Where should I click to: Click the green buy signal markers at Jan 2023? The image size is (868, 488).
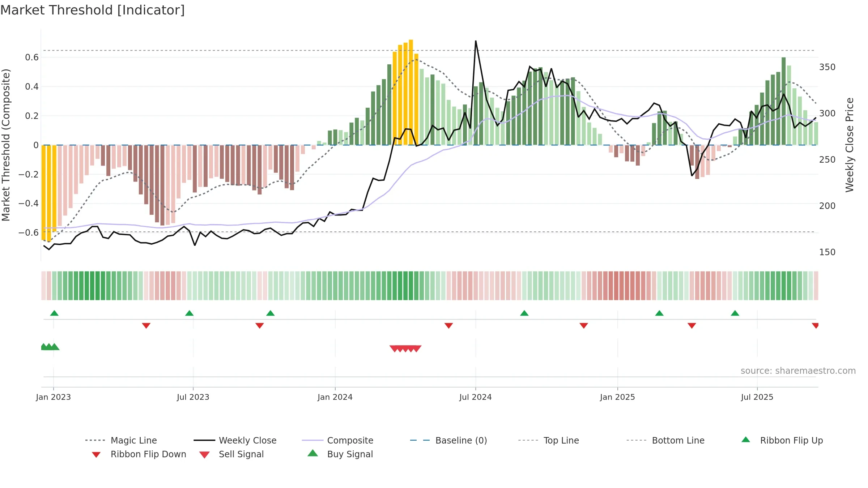click(50, 347)
